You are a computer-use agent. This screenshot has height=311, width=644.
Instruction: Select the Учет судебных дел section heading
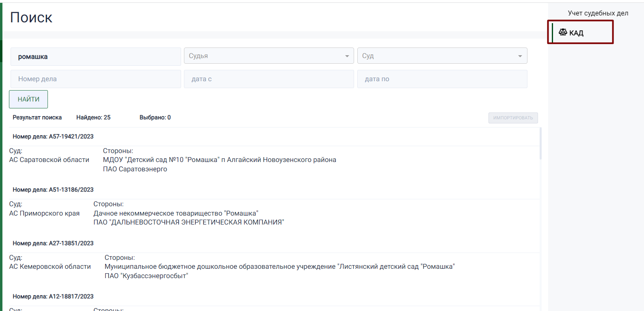click(x=598, y=13)
